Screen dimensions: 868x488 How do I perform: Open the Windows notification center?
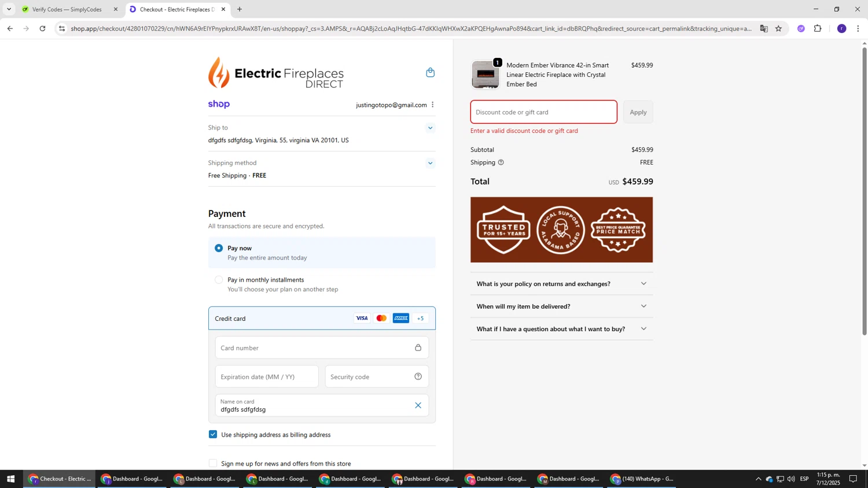pos(853,479)
